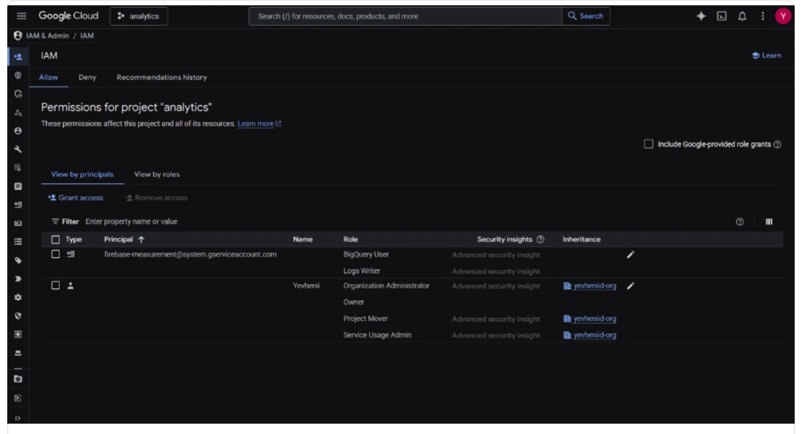This screenshot has width=802, height=434.
Task: Open the bulleted list icon in sidebar
Action: (18, 242)
